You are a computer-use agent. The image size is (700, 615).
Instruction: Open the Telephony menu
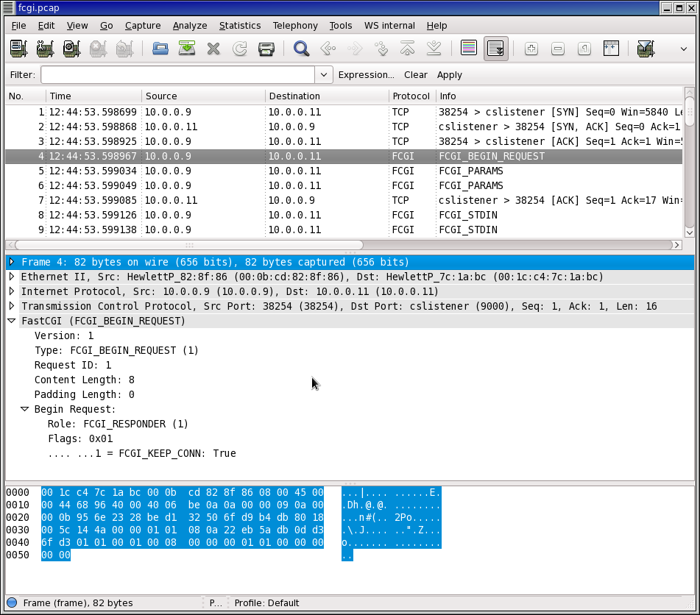[x=295, y=26]
